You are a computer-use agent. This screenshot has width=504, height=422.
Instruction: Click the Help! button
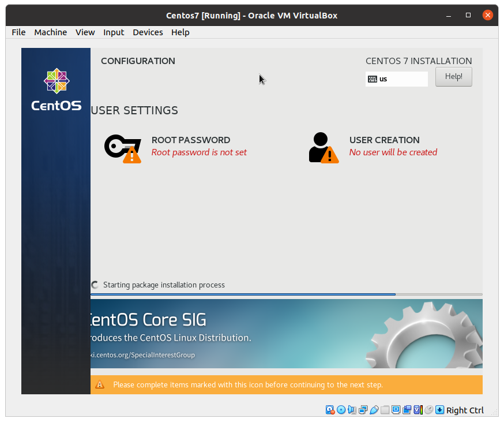point(453,77)
